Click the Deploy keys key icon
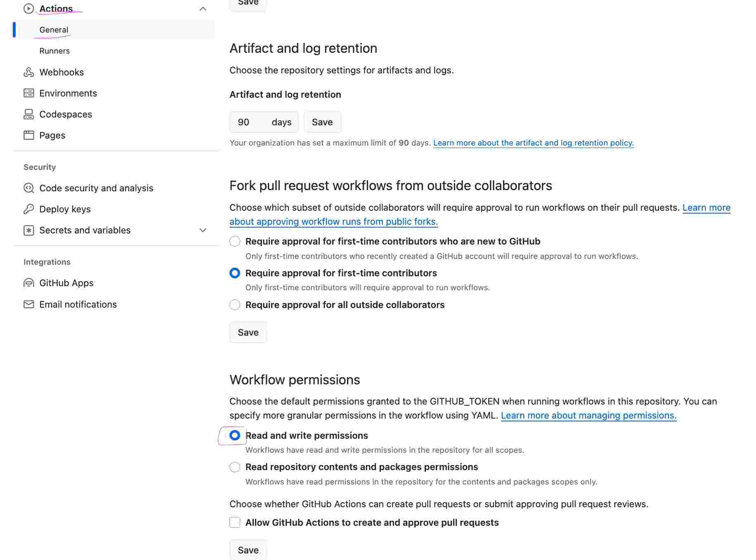This screenshot has width=756, height=560. tap(28, 209)
